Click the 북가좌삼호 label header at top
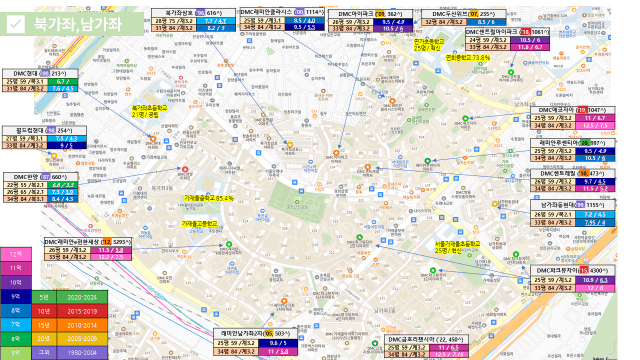Screen dimensions: 640x360 [193, 13]
